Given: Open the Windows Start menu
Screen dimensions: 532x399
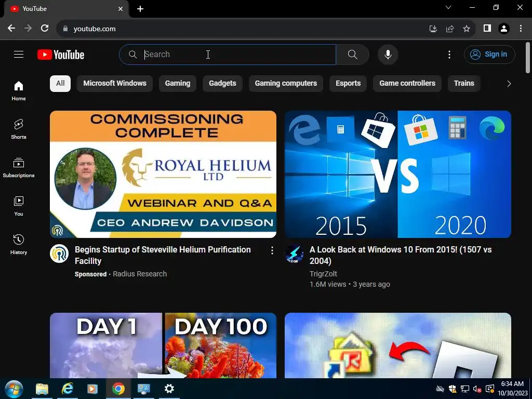Looking at the screenshot, I should click(14, 389).
